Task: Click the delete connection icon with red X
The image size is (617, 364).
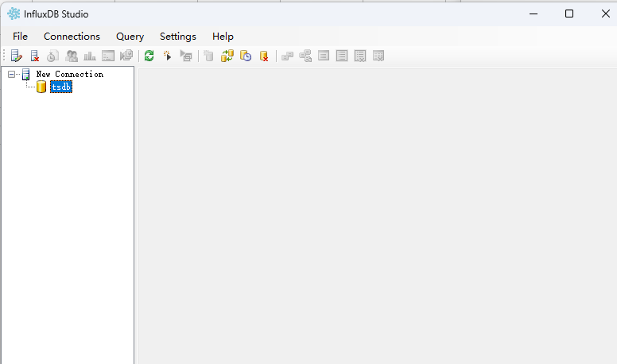Action: tap(35, 56)
